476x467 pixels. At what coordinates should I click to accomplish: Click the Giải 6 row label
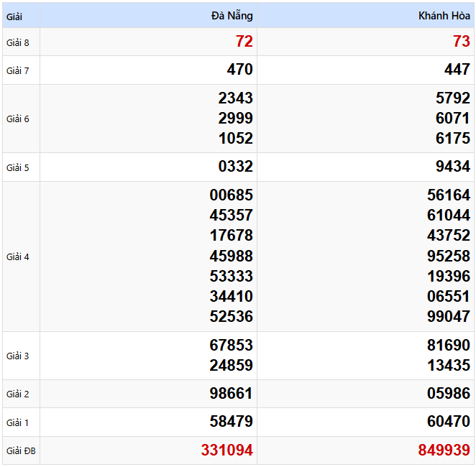point(18,119)
